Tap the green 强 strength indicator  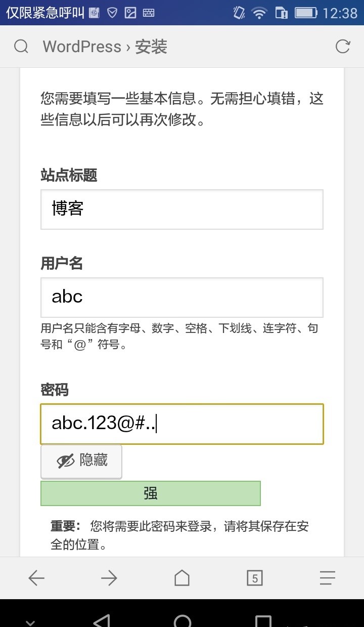pos(151,493)
